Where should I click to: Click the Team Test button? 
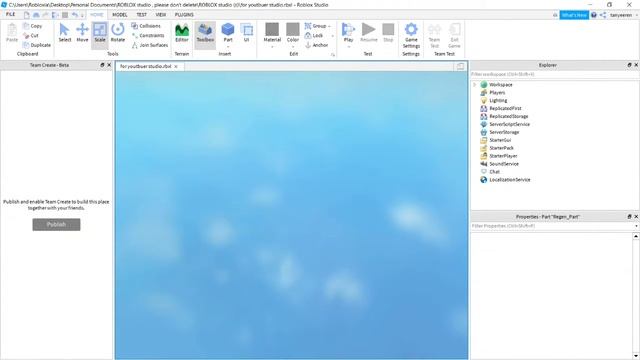coord(434,36)
